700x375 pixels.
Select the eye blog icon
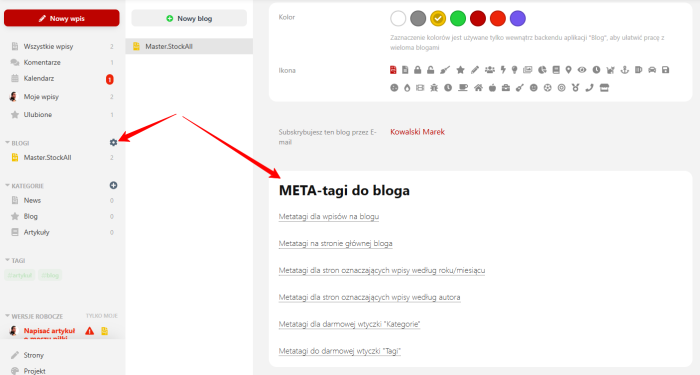tap(582, 70)
